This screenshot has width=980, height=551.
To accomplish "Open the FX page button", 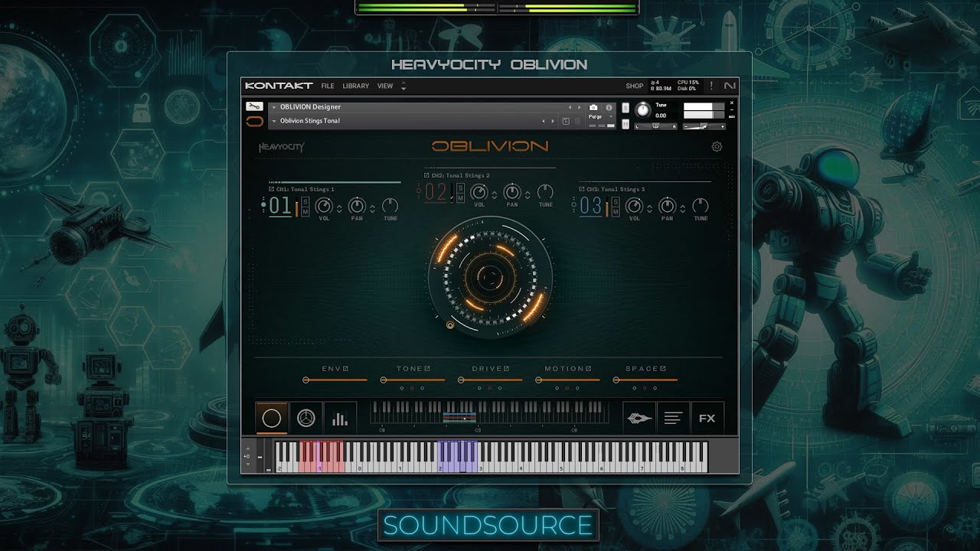I will tap(707, 418).
